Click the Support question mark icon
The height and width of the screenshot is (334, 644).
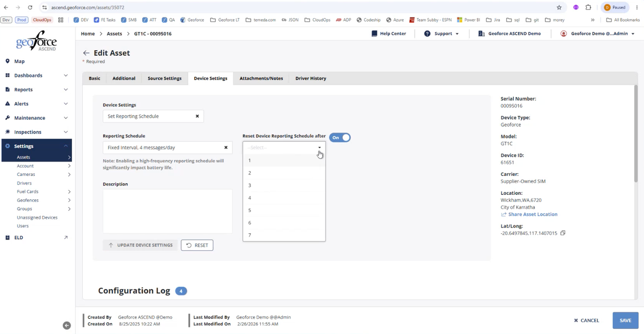[x=427, y=34]
